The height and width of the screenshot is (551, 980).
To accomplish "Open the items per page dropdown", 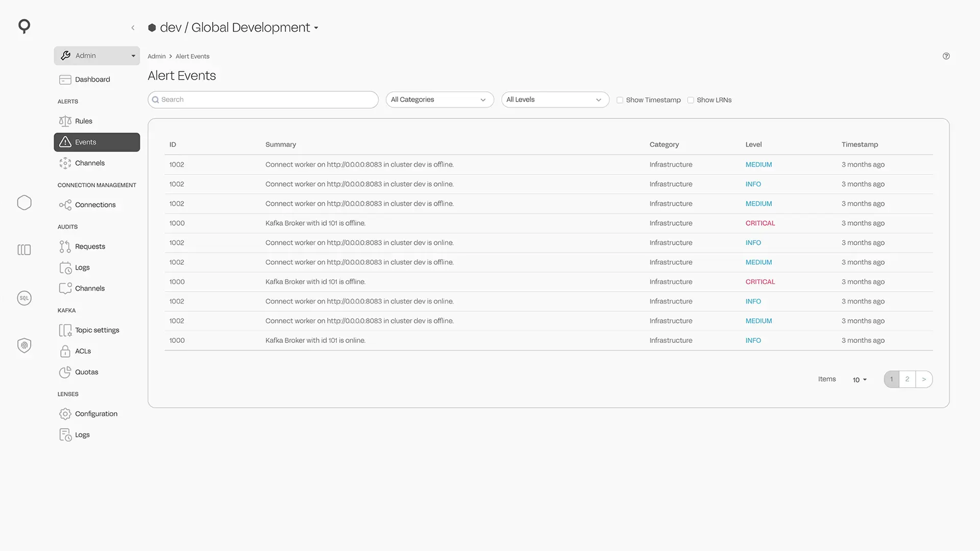I will coord(860,380).
